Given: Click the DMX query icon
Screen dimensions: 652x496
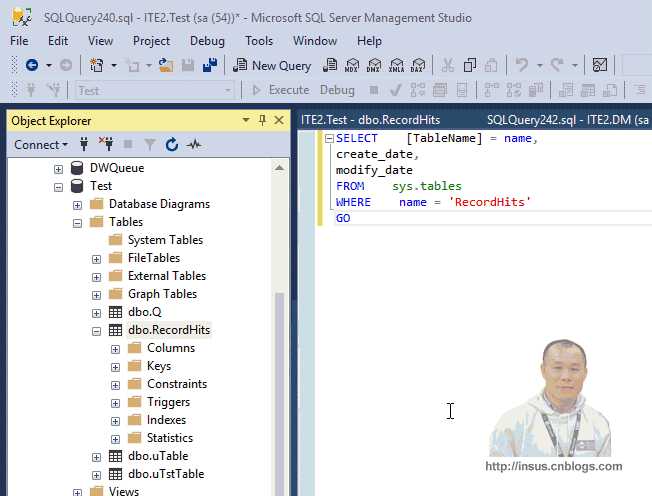Looking at the screenshot, I should (374, 65).
